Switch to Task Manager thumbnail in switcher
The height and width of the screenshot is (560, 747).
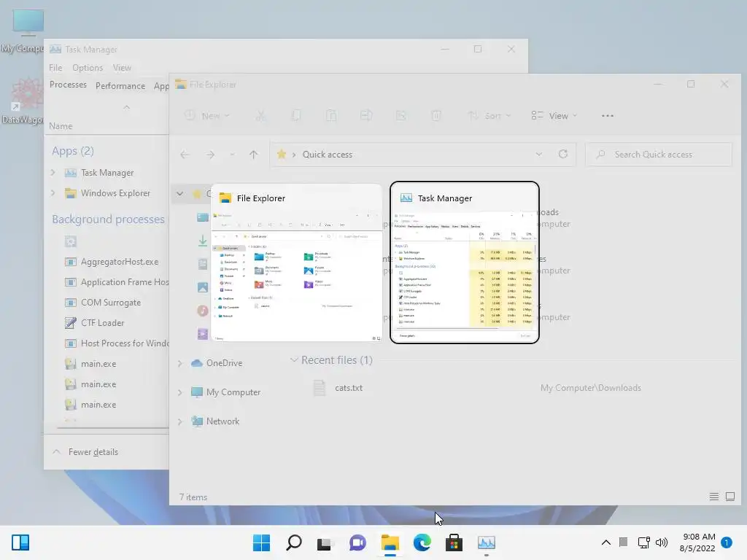click(x=465, y=262)
